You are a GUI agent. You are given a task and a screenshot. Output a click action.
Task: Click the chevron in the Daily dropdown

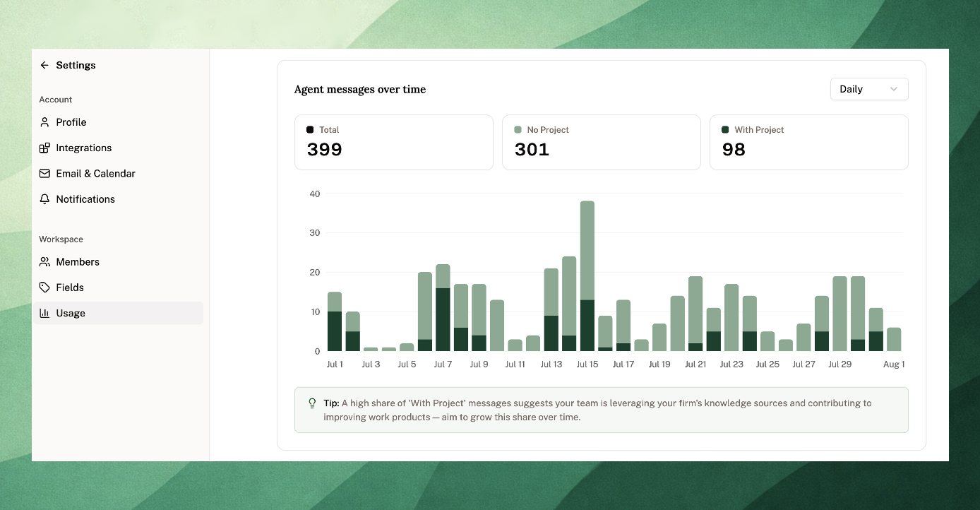(x=894, y=89)
